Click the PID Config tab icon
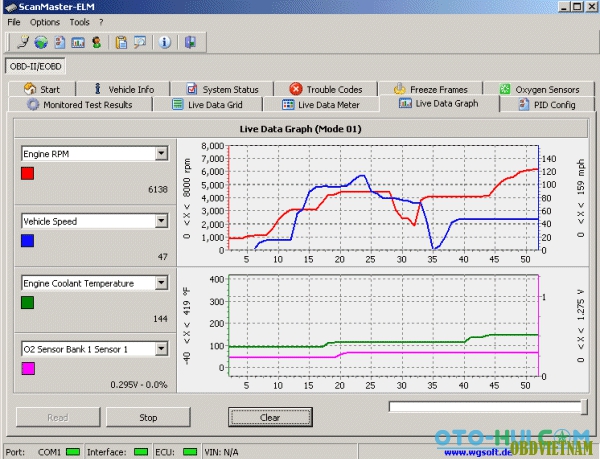The image size is (600, 459). click(523, 104)
